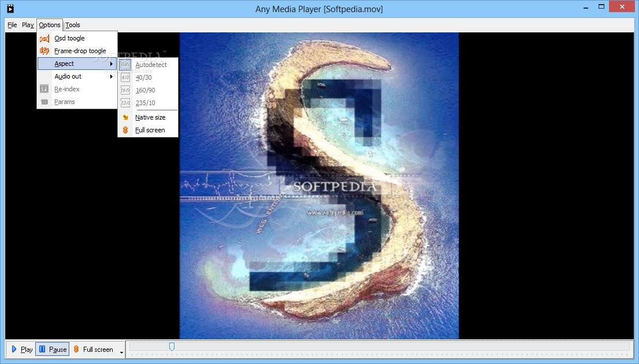Image resolution: width=639 pixels, height=364 pixels.
Task: Choose the Re-index menu entry
Action: (x=77, y=89)
